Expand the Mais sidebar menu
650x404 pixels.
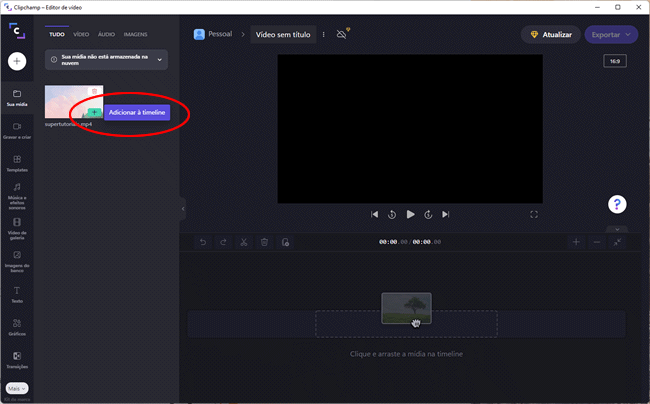[17, 388]
